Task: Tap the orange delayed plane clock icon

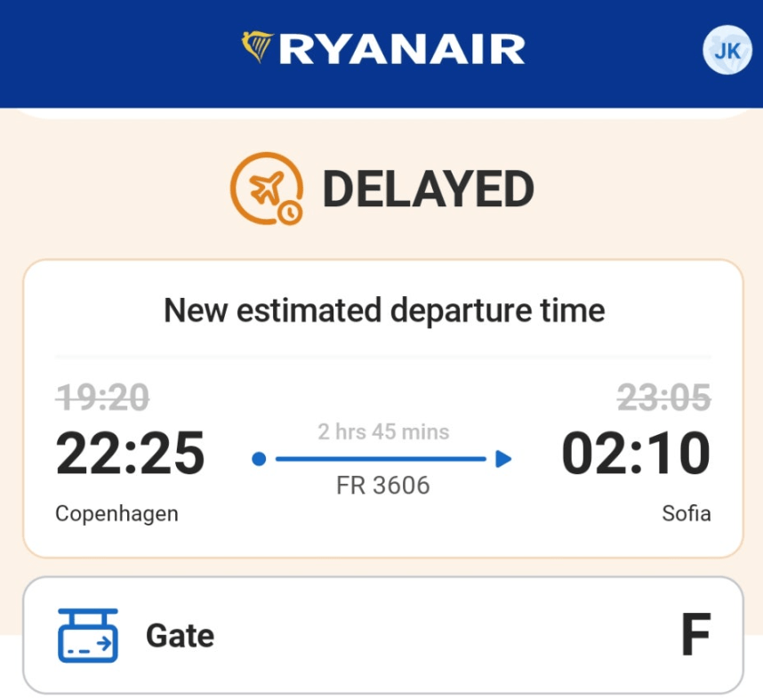Action: (267, 189)
